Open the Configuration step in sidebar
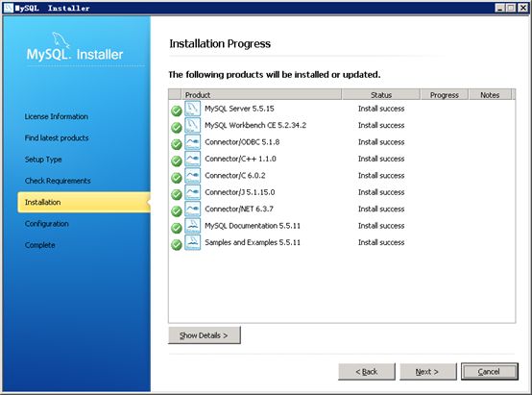 click(x=46, y=224)
